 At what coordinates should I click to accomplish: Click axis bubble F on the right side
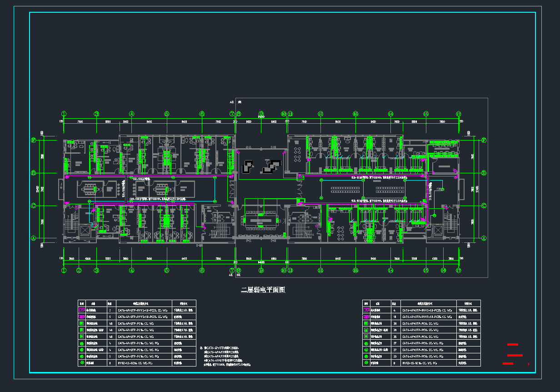coord(484,141)
